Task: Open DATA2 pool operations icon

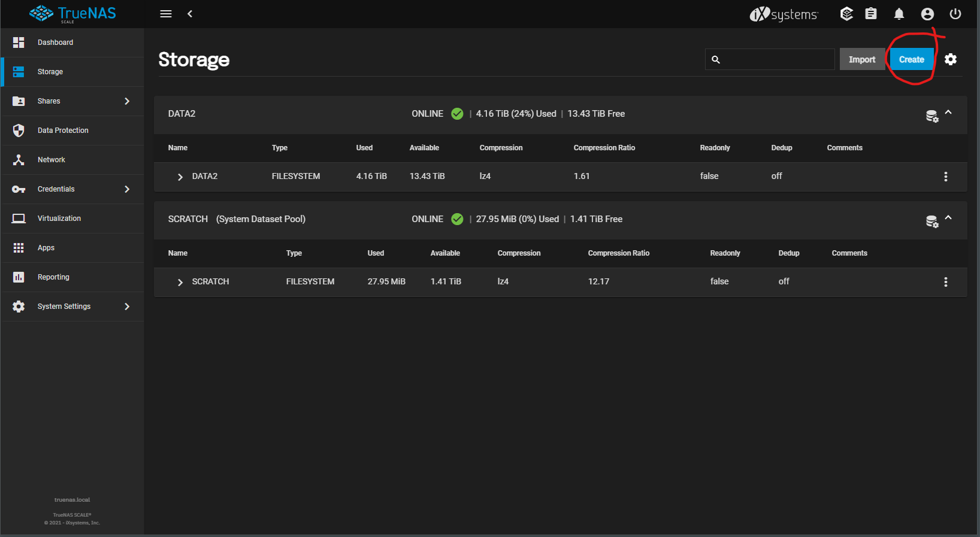Action: (931, 116)
